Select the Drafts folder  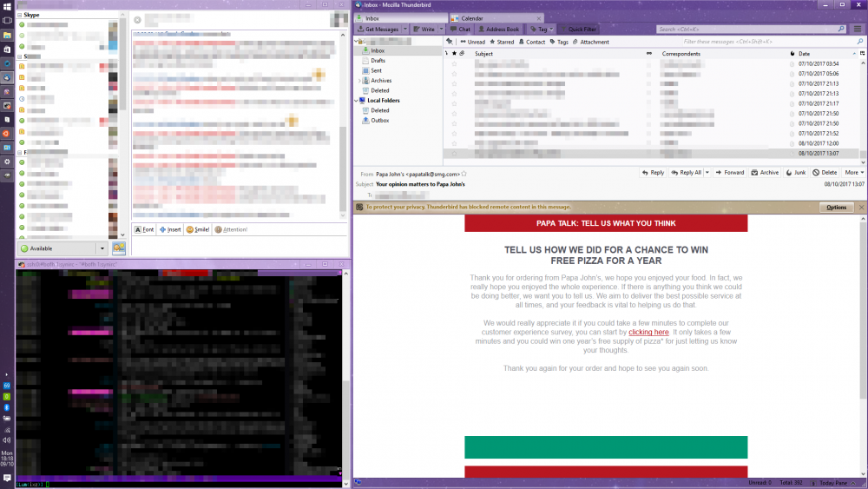tap(378, 61)
